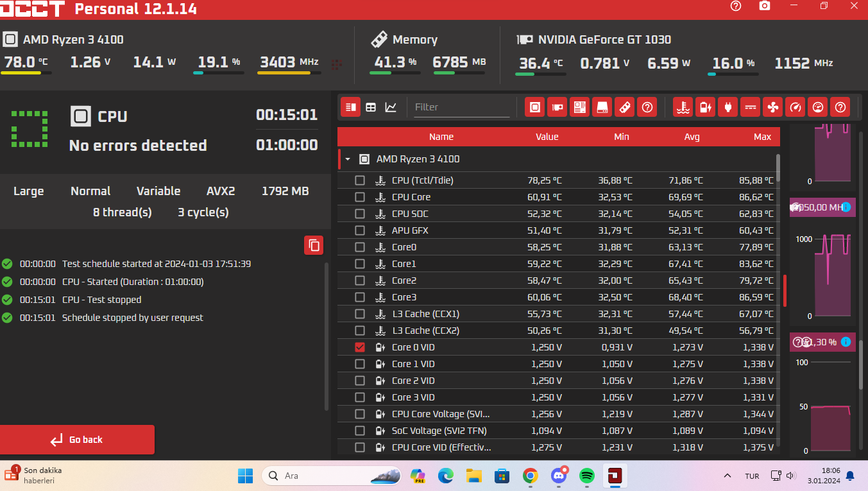The width and height of the screenshot is (868, 491).
Task: Check the CPU Core Voltage checkbox
Action: pyautogui.click(x=360, y=414)
